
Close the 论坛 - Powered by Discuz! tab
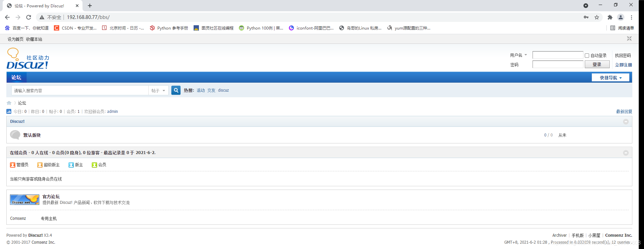[77, 6]
